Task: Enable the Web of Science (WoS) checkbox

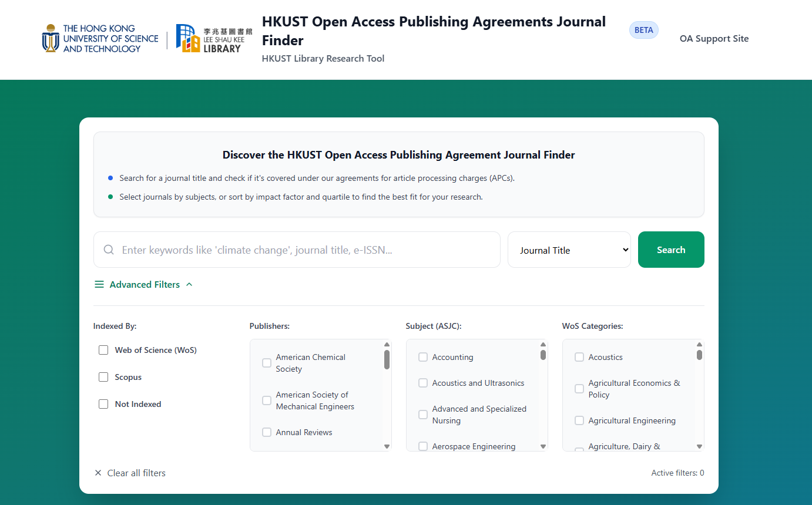Action: coord(103,350)
